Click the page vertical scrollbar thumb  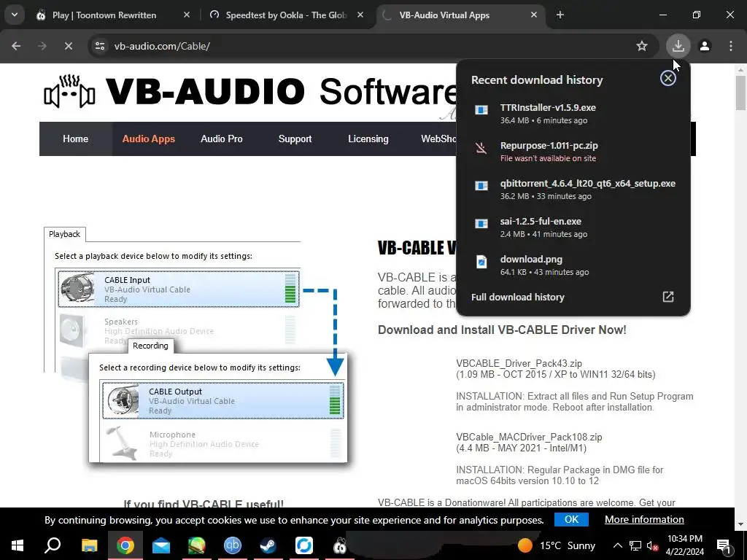click(740, 93)
